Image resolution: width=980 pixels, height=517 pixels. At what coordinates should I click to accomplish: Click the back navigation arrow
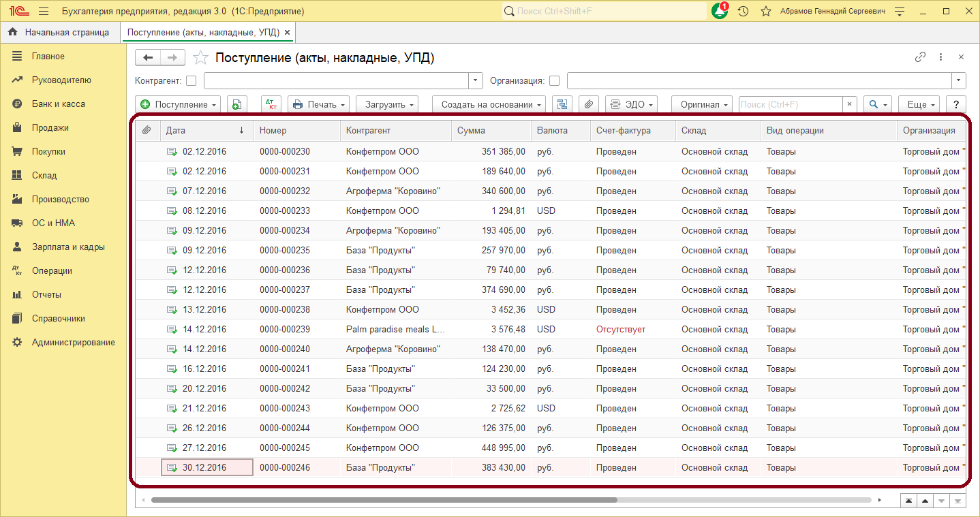(x=148, y=58)
